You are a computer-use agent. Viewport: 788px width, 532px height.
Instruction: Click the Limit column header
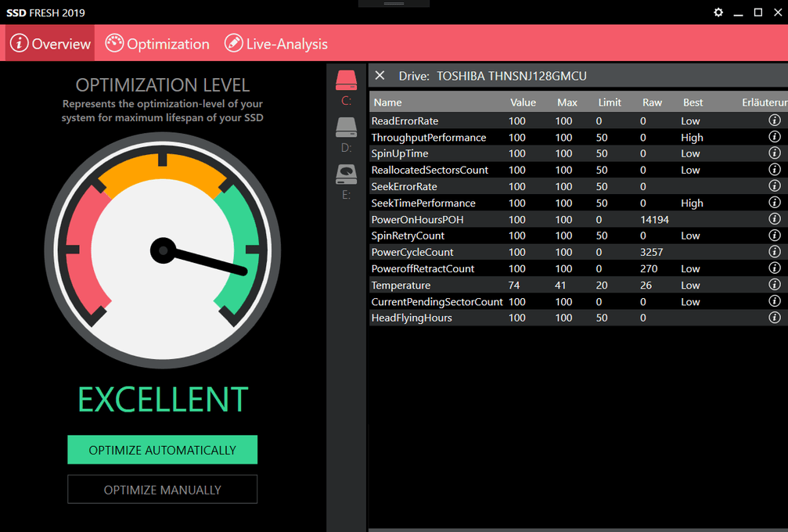[610, 102]
